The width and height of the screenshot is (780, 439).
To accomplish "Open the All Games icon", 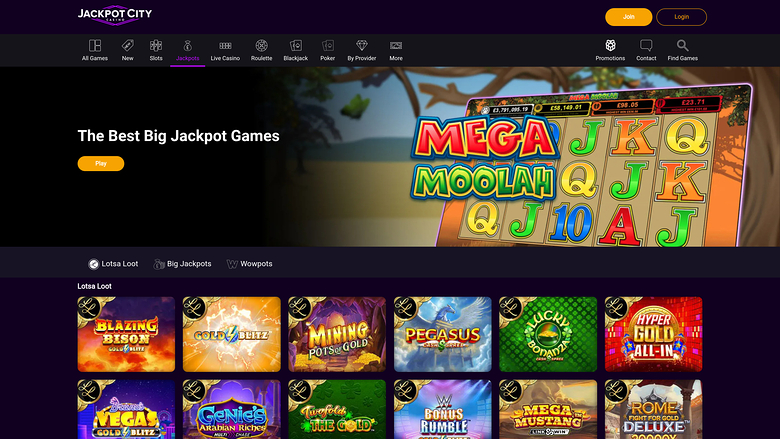I will 95,46.
